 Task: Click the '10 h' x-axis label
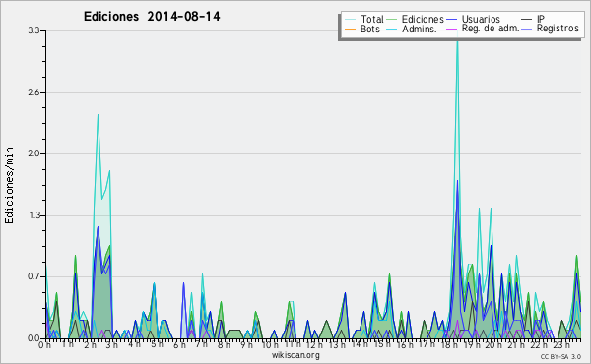coord(270,344)
